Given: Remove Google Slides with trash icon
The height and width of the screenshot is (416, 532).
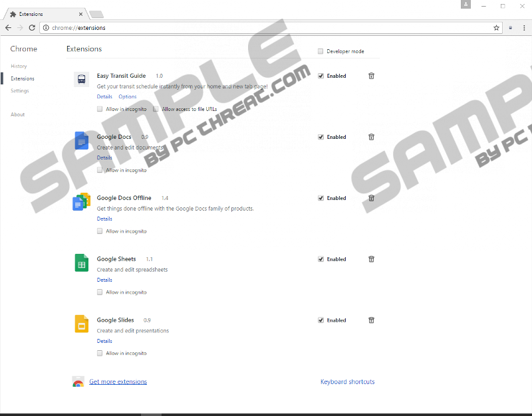Looking at the screenshot, I should tap(371, 320).
